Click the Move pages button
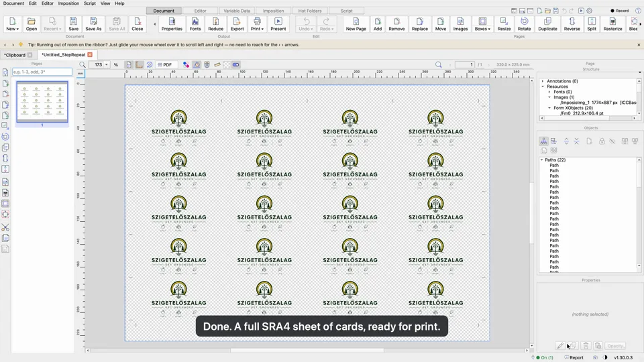The height and width of the screenshot is (362, 644). click(440, 24)
